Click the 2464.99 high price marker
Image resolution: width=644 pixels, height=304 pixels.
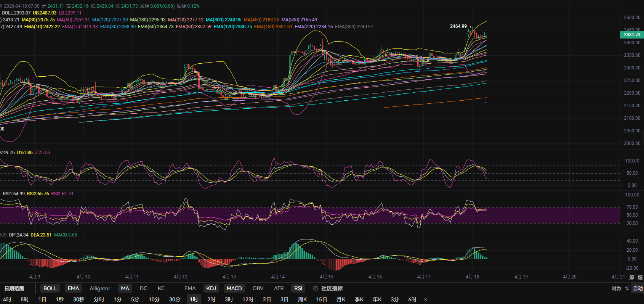(458, 26)
